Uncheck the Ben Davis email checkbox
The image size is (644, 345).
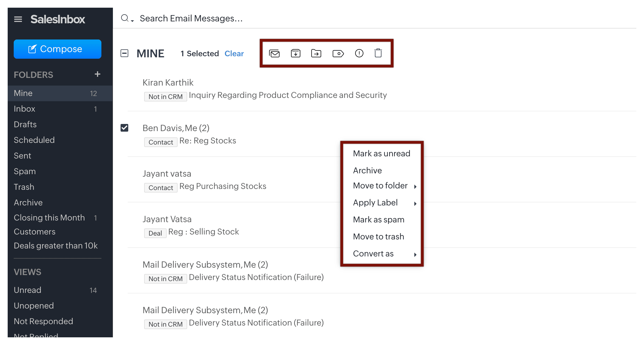pos(124,128)
